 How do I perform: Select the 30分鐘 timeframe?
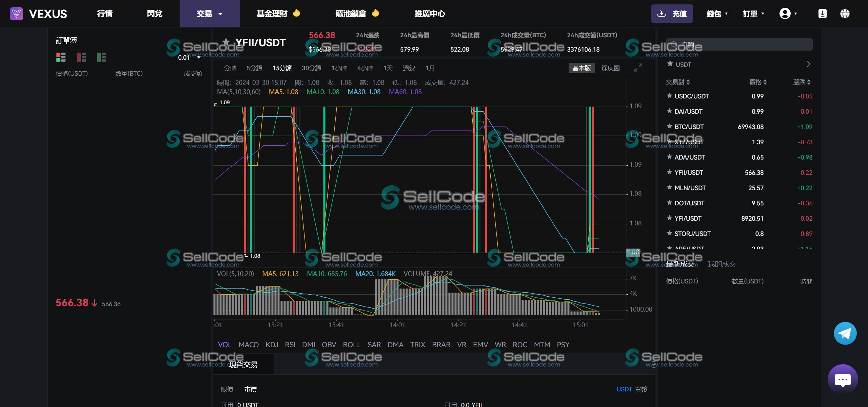tap(311, 68)
